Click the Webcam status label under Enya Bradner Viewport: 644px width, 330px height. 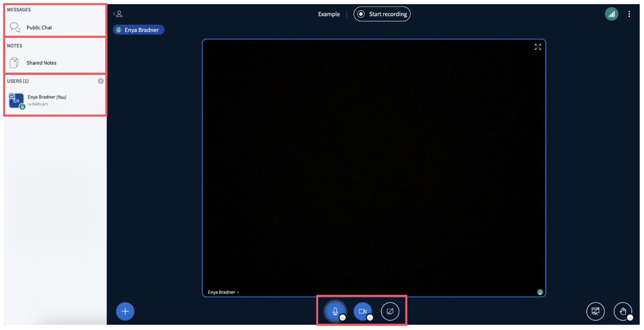(x=38, y=104)
